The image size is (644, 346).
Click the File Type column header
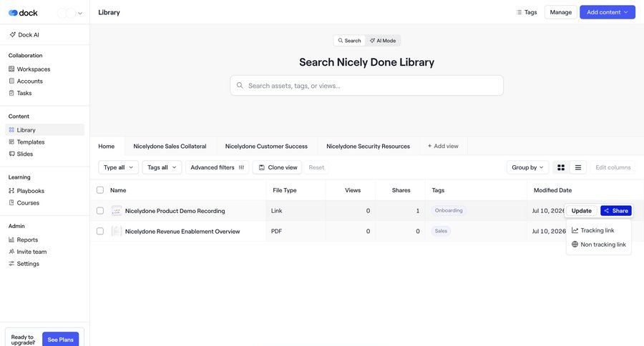click(285, 190)
